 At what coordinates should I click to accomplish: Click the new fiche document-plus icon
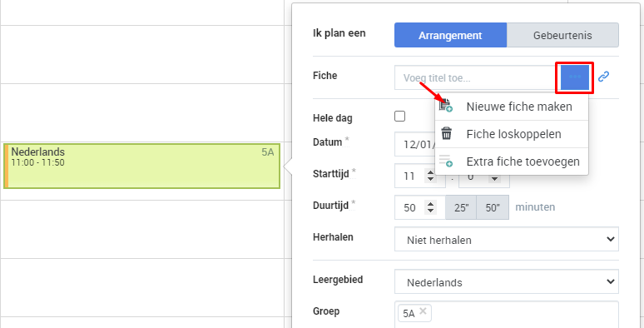coord(446,106)
